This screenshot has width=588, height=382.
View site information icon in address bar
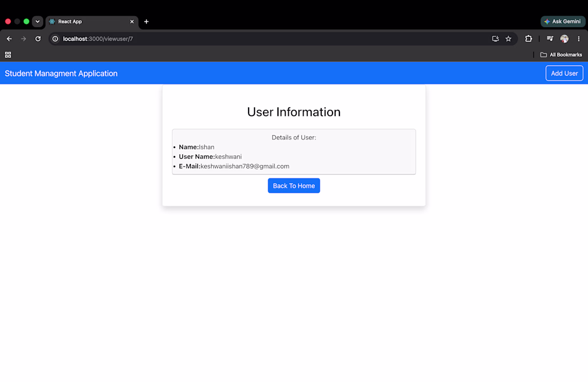(55, 38)
